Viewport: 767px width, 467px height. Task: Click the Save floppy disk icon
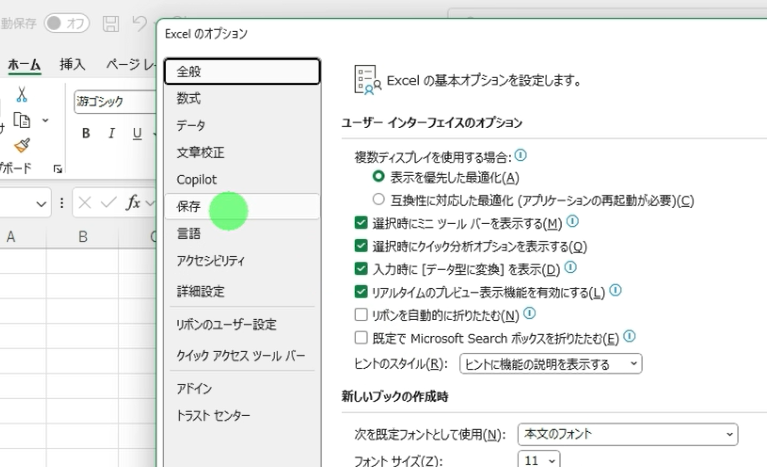(x=111, y=23)
